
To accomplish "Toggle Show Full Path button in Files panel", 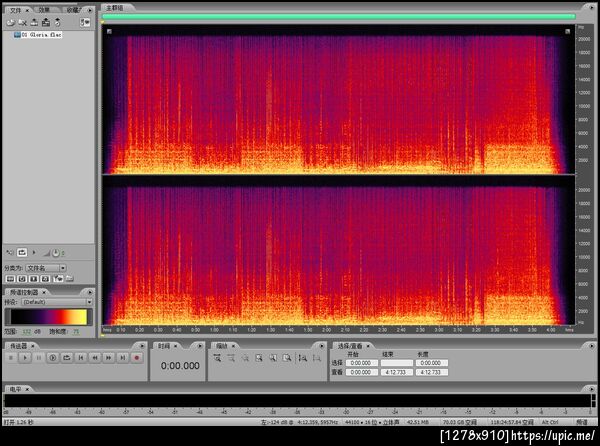I will click(x=58, y=279).
